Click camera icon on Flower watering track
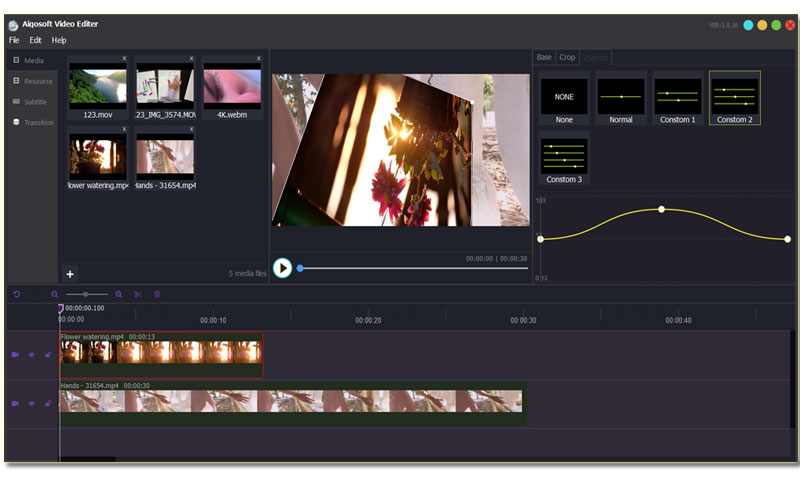Viewport: 800px width, 480px height. coord(15,355)
